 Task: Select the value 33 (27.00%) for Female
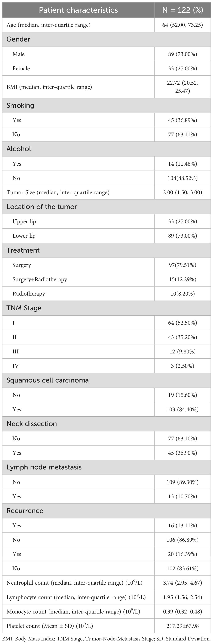(x=182, y=68)
